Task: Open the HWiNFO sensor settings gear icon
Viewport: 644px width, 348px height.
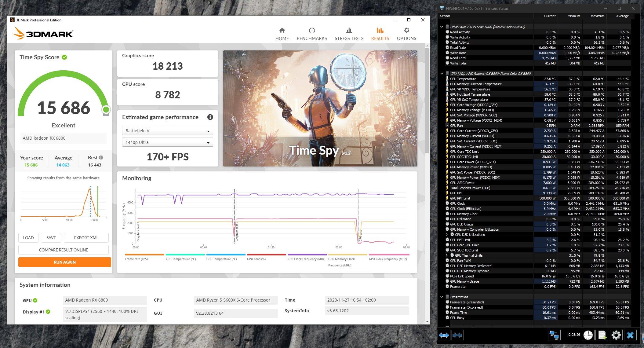Action: [616, 335]
